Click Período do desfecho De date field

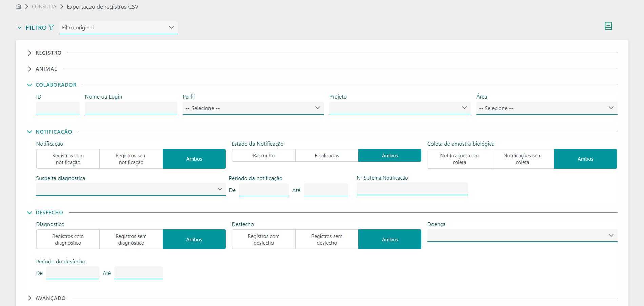[x=73, y=273]
